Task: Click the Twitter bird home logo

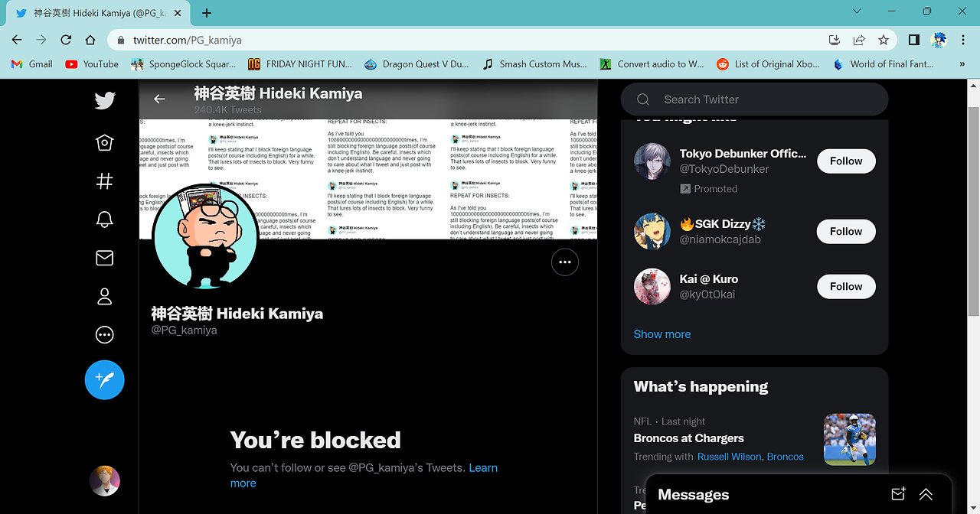Action: pyautogui.click(x=105, y=100)
